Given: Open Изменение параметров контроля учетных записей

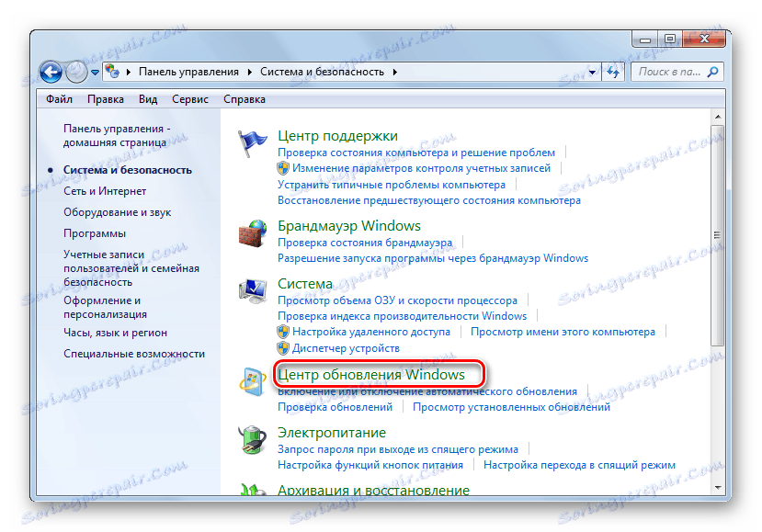Looking at the screenshot, I should 421,168.
